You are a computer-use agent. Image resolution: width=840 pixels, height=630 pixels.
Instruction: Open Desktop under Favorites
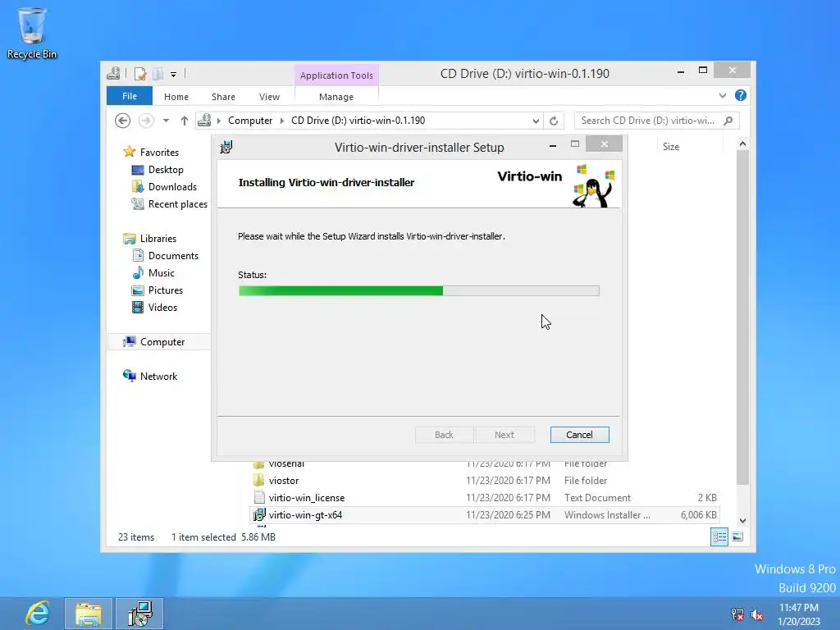[x=166, y=170]
